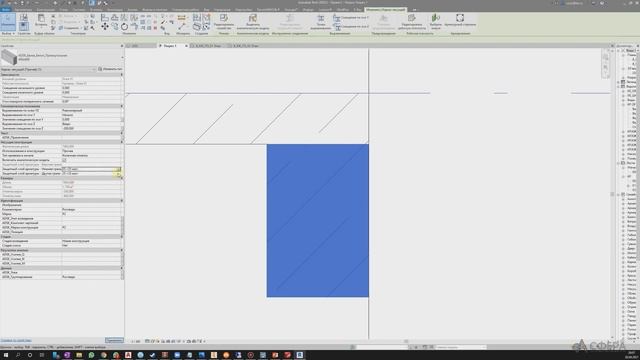Select the Move tool in ribbon
Screen dimensions: 640x360
tap(105, 27)
